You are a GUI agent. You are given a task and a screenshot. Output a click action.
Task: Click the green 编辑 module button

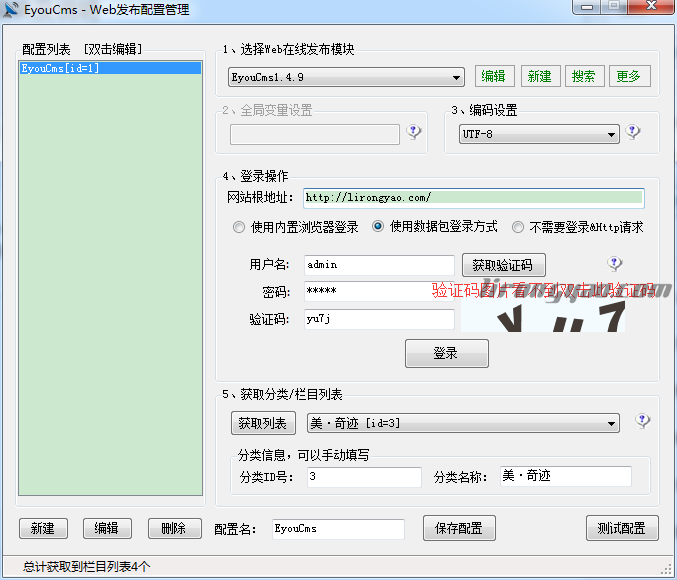[494, 76]
